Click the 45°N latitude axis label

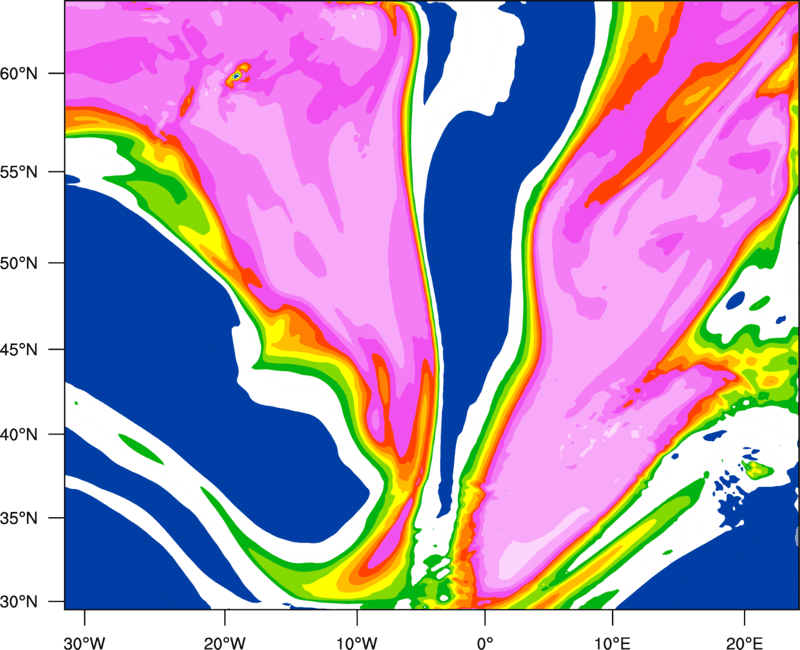(x=19, y=350)
